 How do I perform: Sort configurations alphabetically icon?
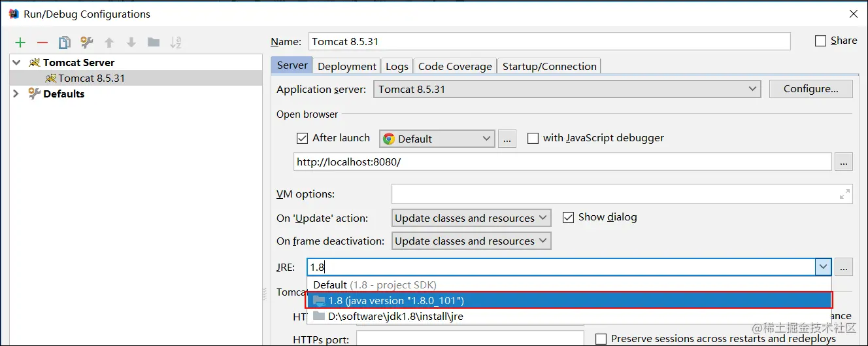[176, 43]
